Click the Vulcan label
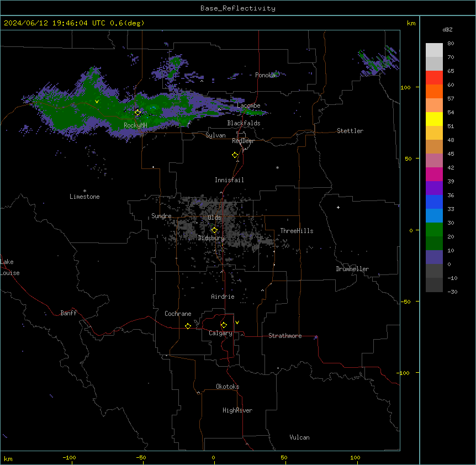This screenshot has width=476, height=465. tap(300, 437)
